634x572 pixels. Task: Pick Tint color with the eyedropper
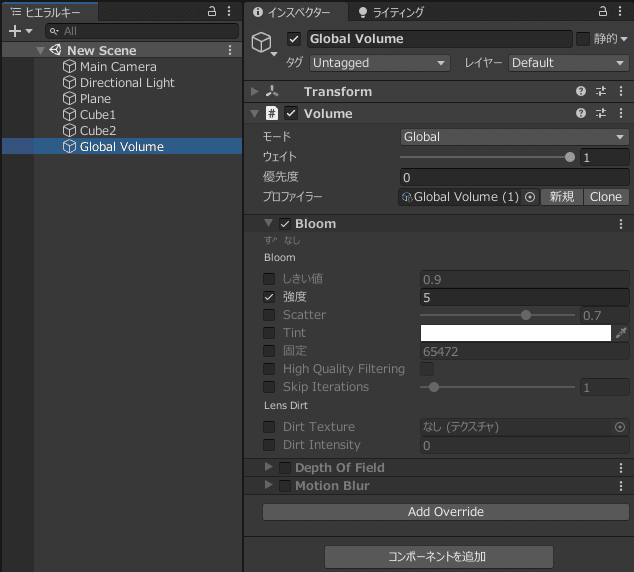621,333
